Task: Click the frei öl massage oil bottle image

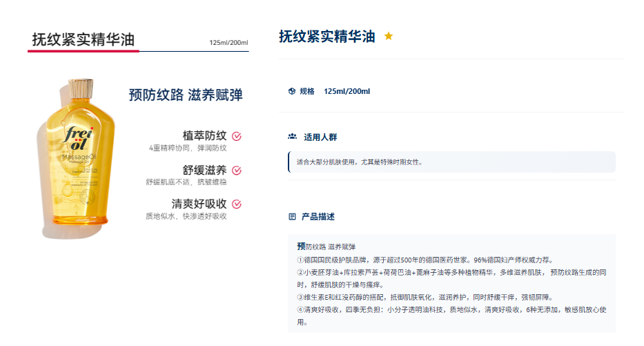Action: click(77, 156)
